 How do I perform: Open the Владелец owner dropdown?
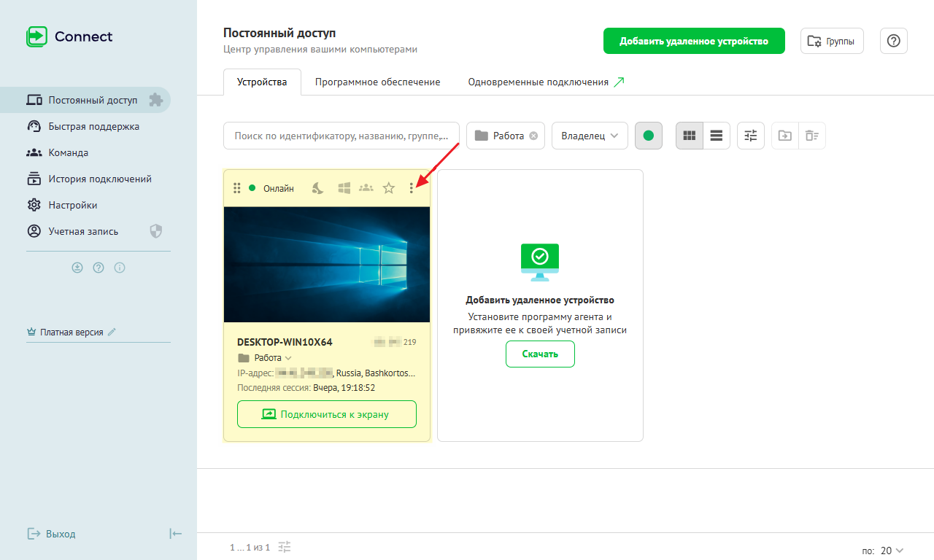(x=590, y=136)
